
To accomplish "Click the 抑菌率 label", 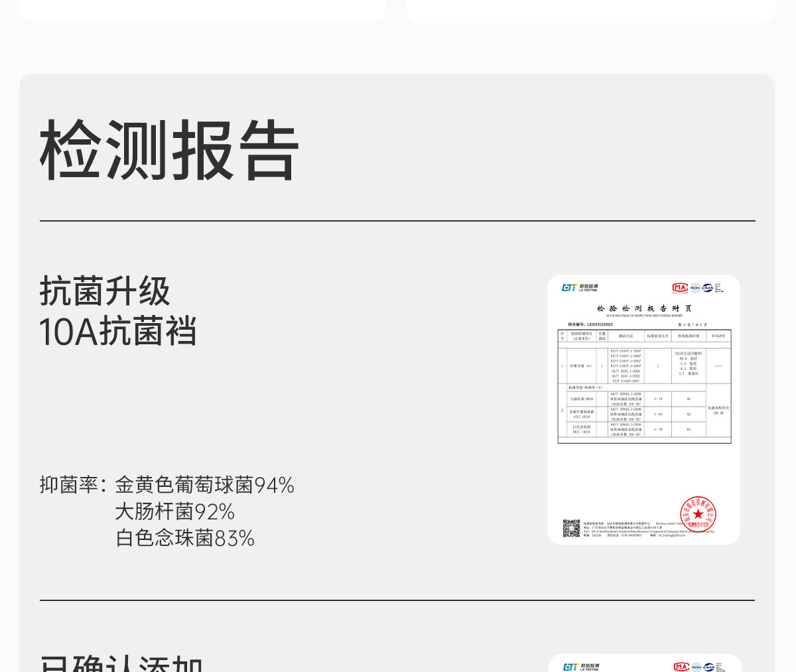I will tap(73, 485).
